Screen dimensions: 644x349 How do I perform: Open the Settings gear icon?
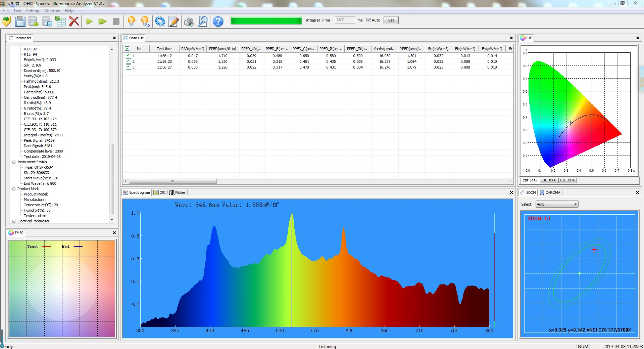pyautogui.click(x=160, y=21)
